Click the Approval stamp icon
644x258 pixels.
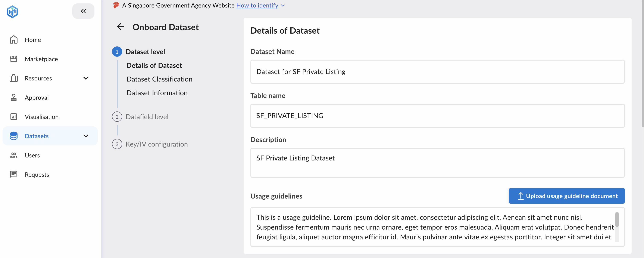pos(13,97)
